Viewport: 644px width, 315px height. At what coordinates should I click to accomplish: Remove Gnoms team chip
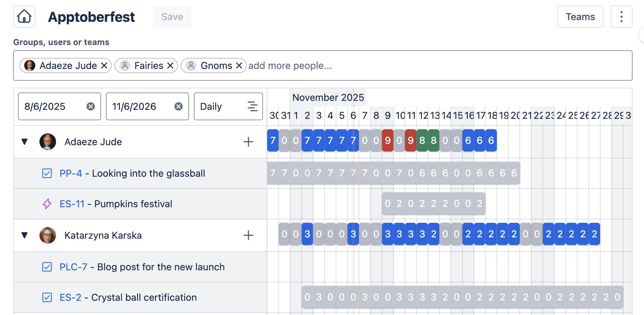239,65
